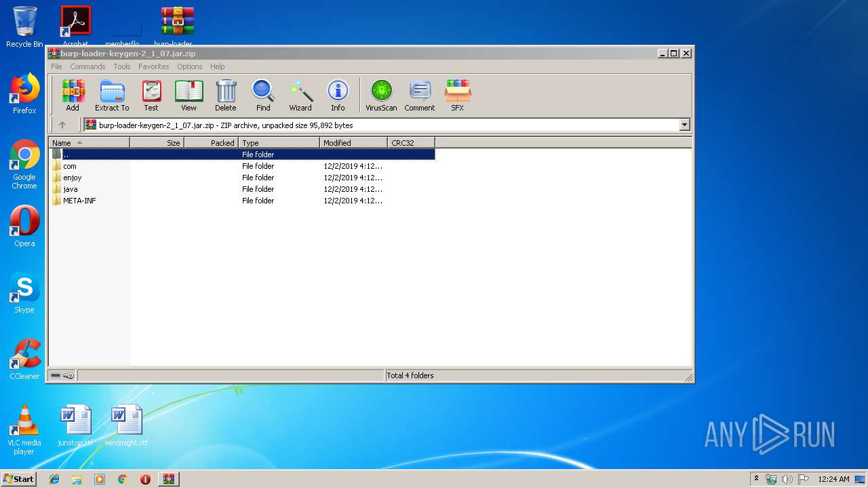868x488 pixels.
Task: Launch CCleaner desktop shortcut
Action: [24, 359]
